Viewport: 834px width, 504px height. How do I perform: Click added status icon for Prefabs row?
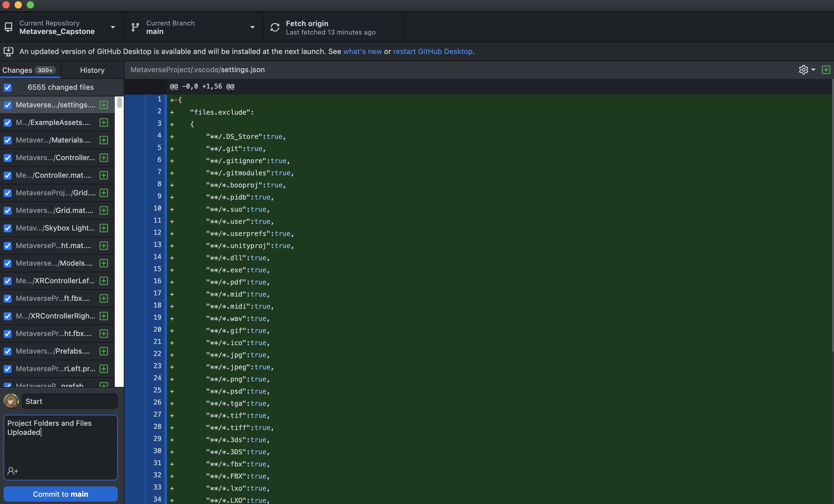pyautogui.click(x=104, y=351)
